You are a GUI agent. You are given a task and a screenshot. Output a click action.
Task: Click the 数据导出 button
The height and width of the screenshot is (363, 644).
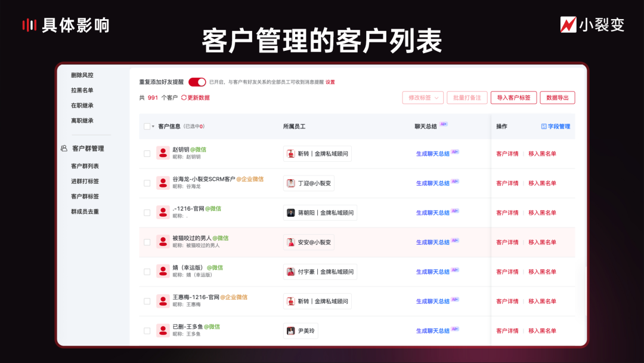click(558, 97)
